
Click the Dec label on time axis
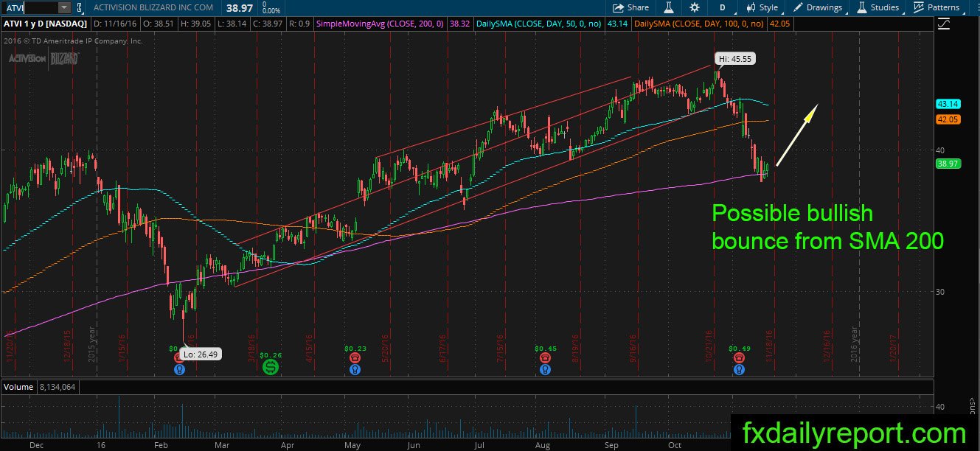click(35, 445)
